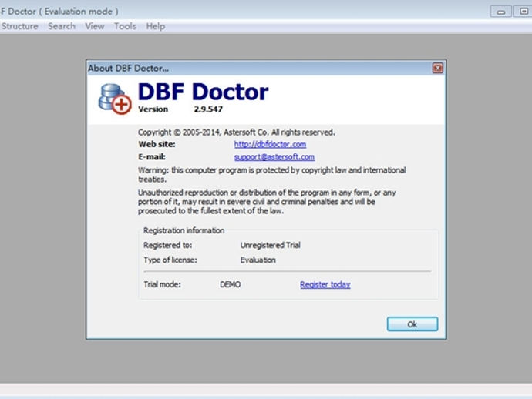Viewport: 532px width, 399px height.
Task: Close the About DBF Doctor dialog
Action: pyautogui.click(x=438, y=68)
